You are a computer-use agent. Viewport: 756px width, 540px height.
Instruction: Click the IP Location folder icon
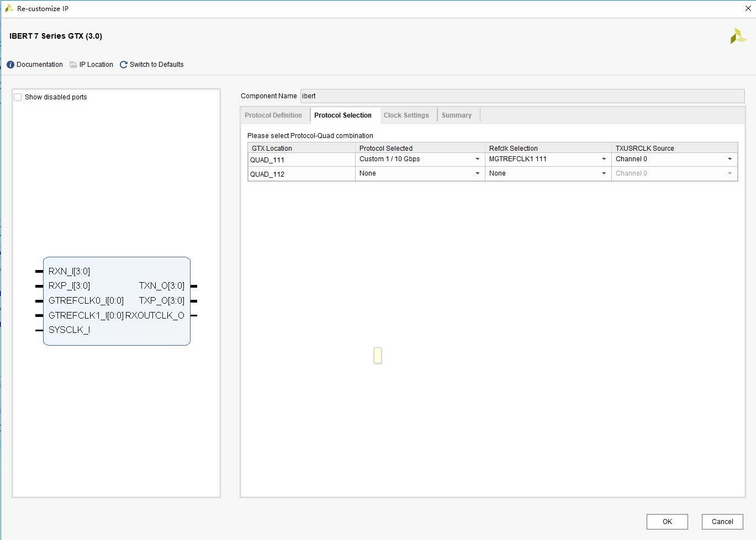73,65
